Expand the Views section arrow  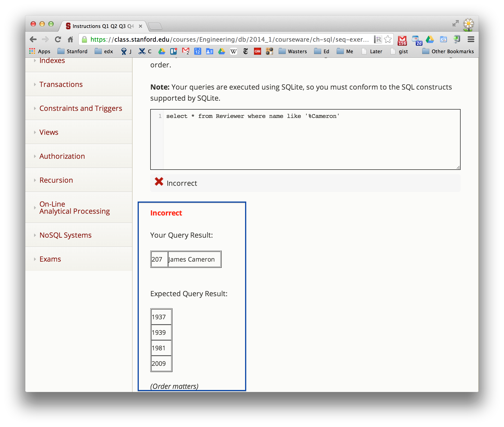(x=35, y=132)
